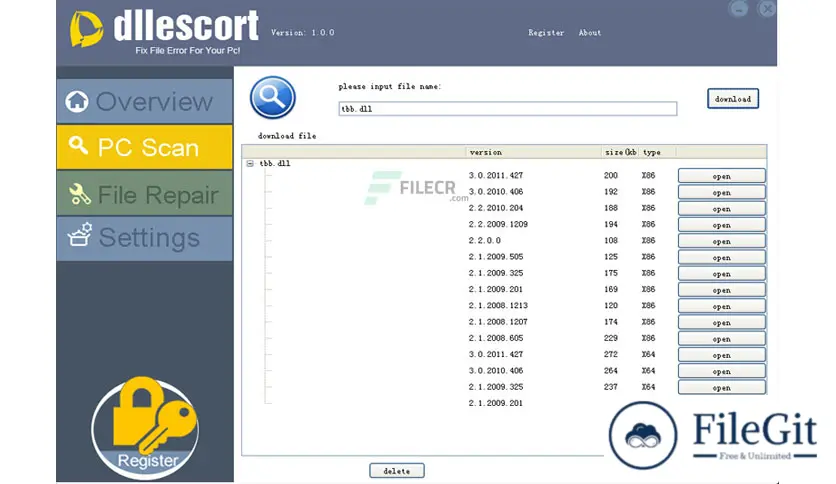This screenshot has width=836, height=484.
Task: Open version 2.2.2010.204 file
Action: tap(721, 208)
